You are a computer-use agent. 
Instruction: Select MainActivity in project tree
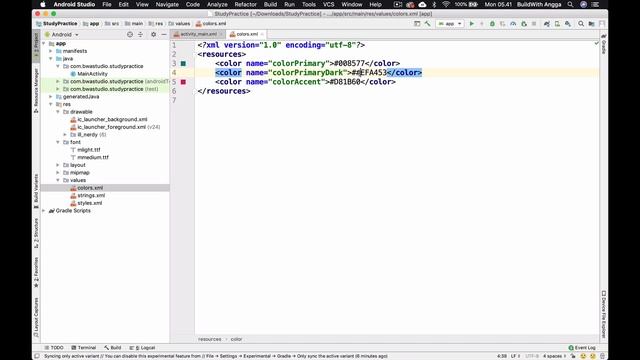[x=89, y=74]
